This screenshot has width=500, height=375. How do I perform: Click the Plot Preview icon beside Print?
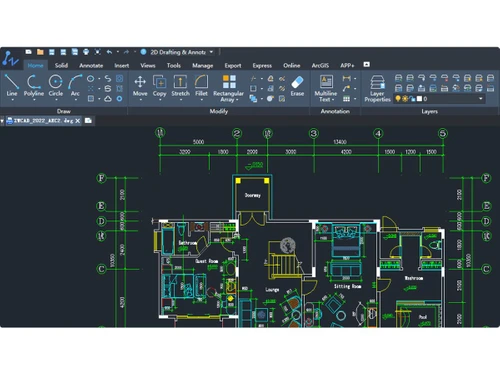97,52
